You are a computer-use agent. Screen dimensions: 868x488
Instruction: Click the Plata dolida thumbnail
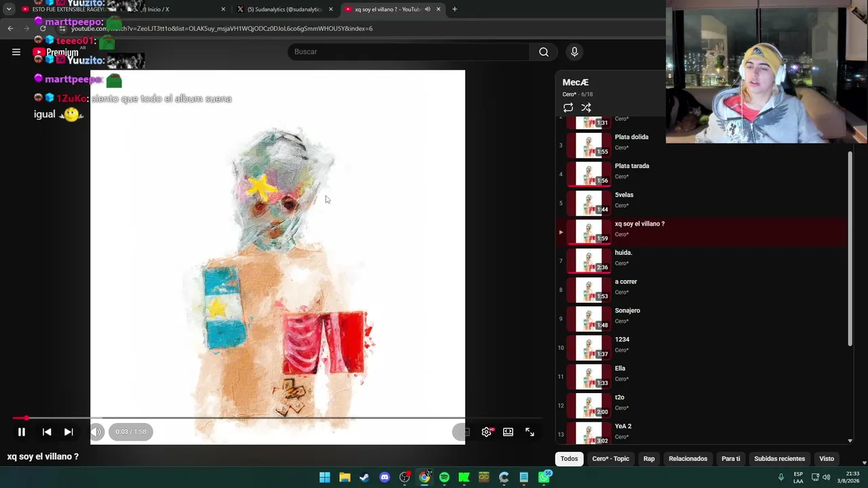click(589, 145)
